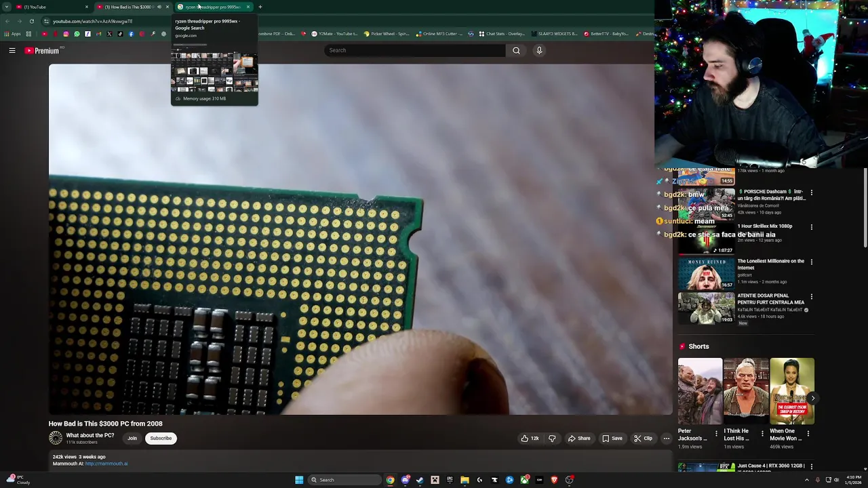Open options for ATENTIE DOSAR PENAL video
Image resolution: width=868 pixels, height=488 pixels.
tap(811, 297)
